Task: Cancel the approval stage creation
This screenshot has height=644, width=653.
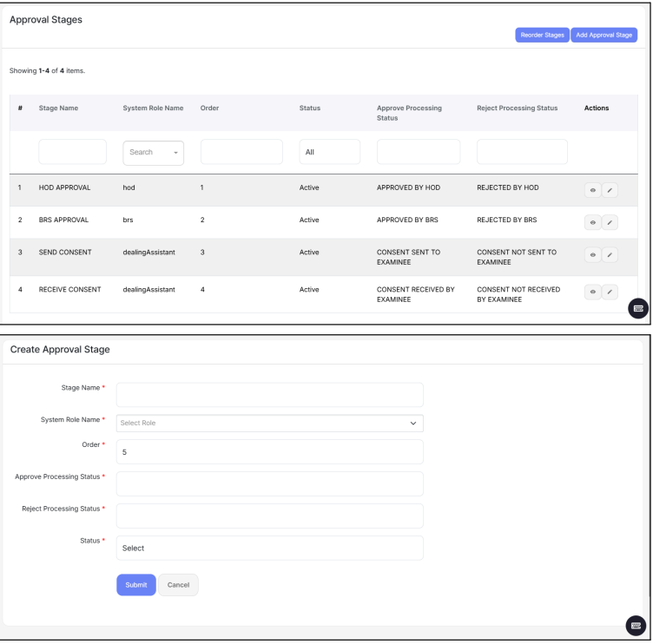Action: click(x=178, y=585)
